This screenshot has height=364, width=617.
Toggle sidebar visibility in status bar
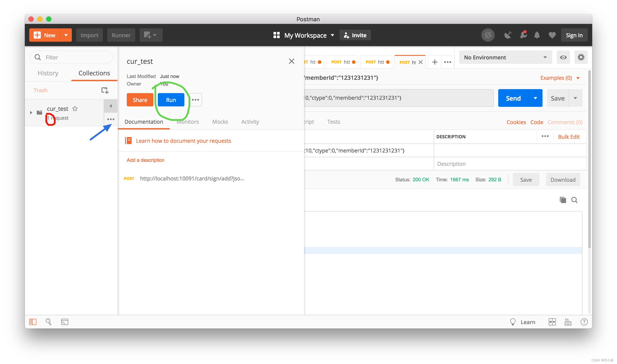click(33, 322)
